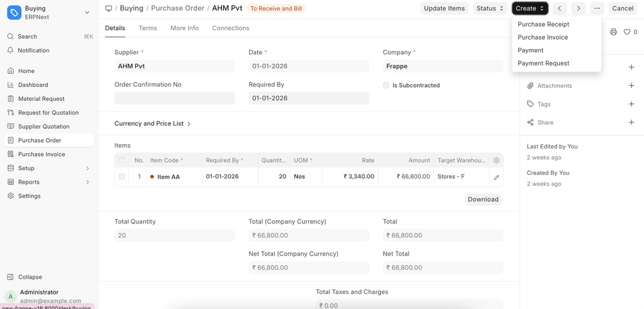Switch to the Connections tab
The height and width of the screenshot is (309, 644).
point(231,28)
